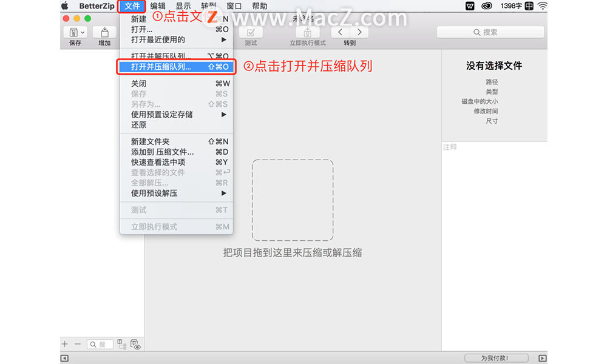Click the 测试 toolbar icon

coord(251,32)
